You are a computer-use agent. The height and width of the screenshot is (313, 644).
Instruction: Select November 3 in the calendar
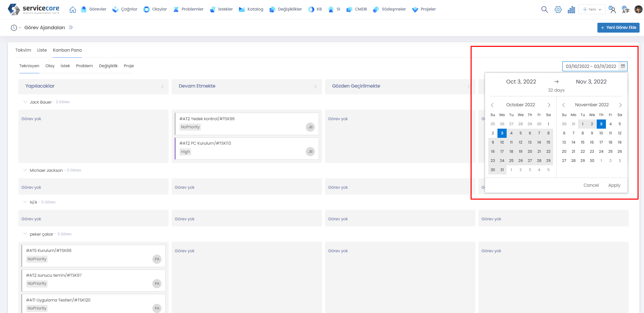coord(601,124)
